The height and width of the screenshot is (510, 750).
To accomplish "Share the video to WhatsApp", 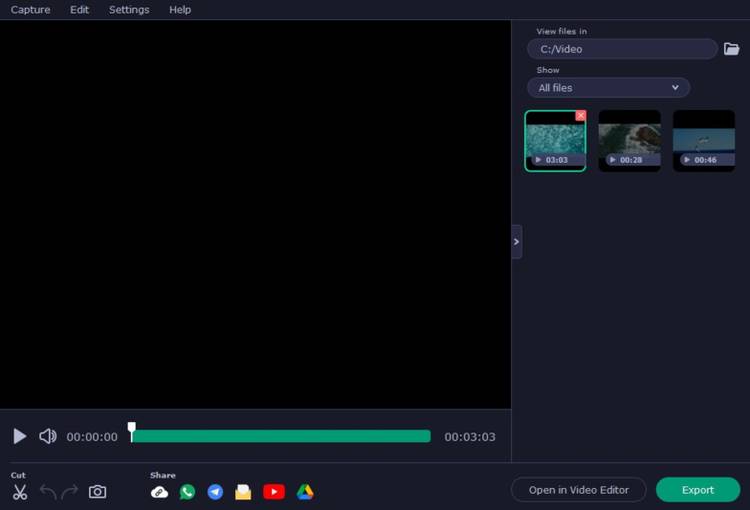I will pyautogui.click(x=188, y=492).
